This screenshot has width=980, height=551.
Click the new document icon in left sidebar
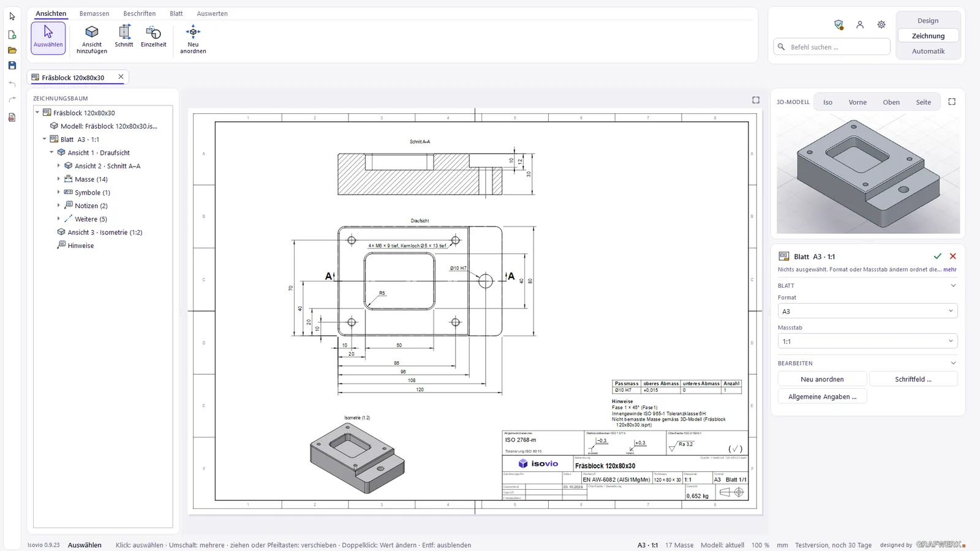12,35
